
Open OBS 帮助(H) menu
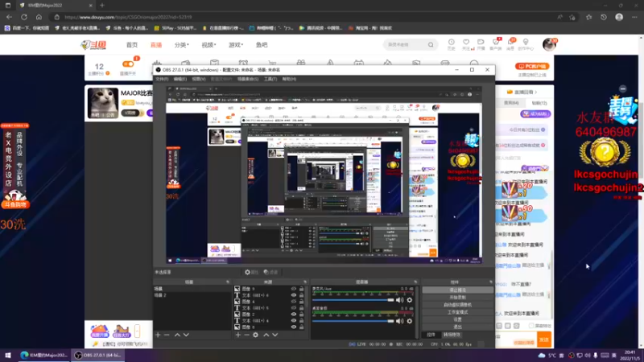click(289, 79)
